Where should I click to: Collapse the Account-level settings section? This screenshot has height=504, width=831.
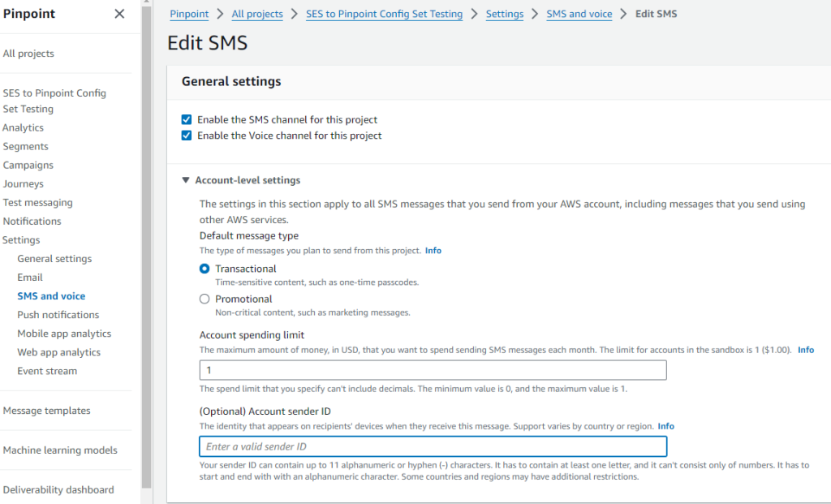click(x=186, y=180)
